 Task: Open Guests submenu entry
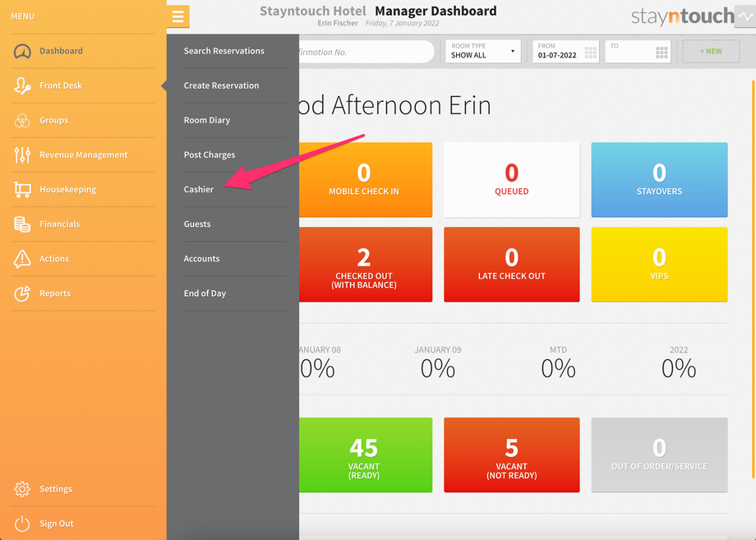point(197,224)
